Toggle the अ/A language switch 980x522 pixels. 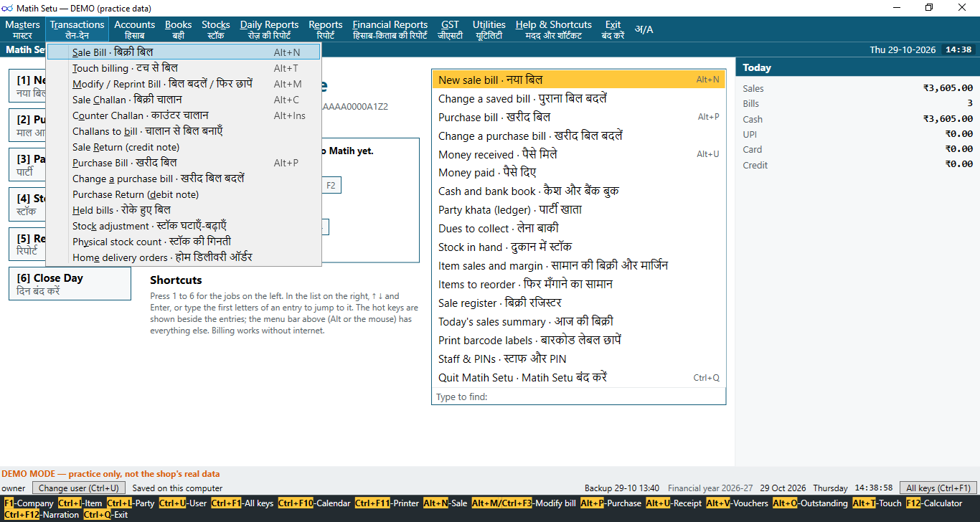[x=644, y=29]
